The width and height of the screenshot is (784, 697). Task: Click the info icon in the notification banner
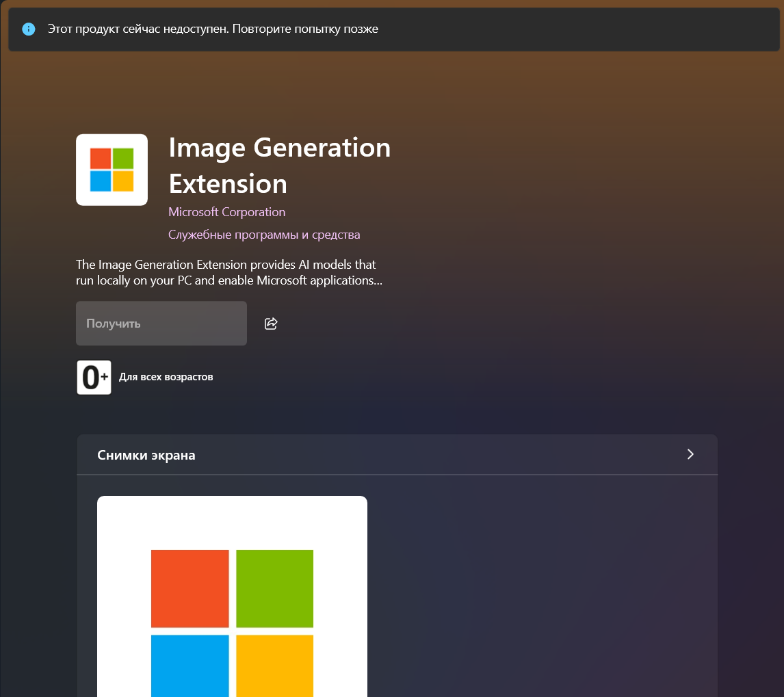(29, 29)
